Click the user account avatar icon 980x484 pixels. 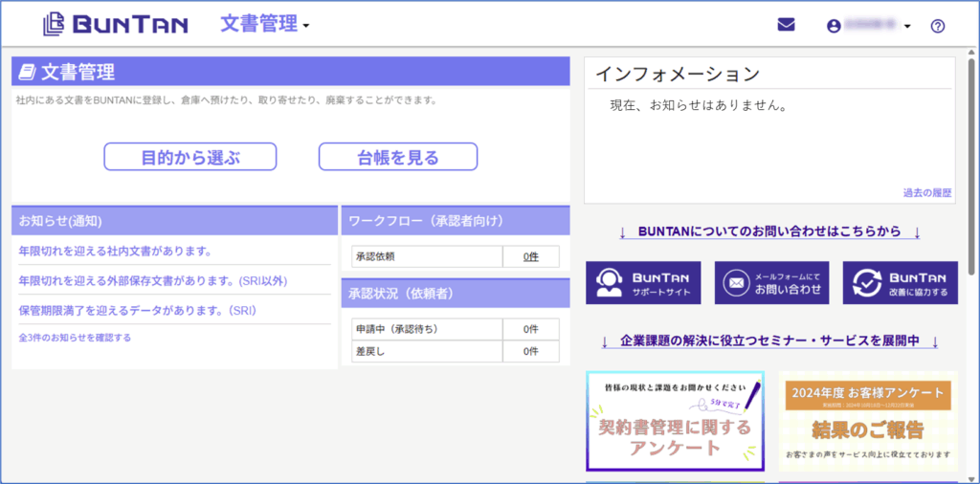(834, 26)
